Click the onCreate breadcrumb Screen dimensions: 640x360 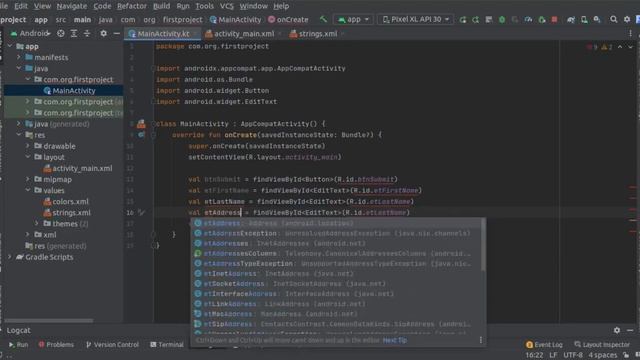[x=288, y=19]
